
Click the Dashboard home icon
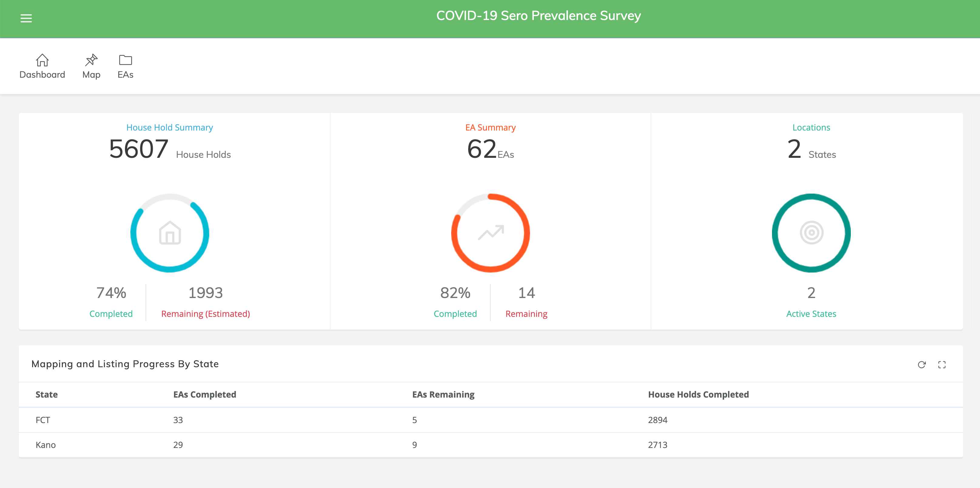coord(42,60)
